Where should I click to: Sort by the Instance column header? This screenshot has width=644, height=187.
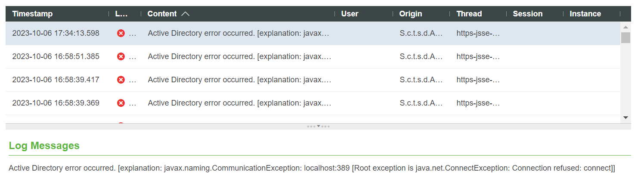tap(585, 14)
